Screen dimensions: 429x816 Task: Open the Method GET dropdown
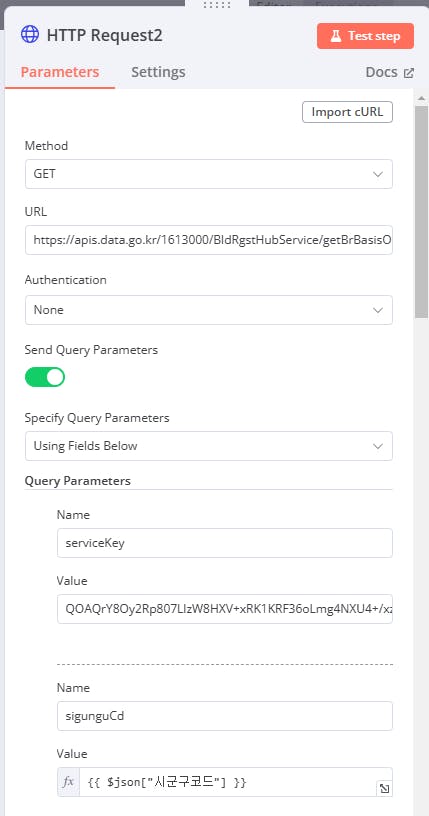[x=209, y=174]
